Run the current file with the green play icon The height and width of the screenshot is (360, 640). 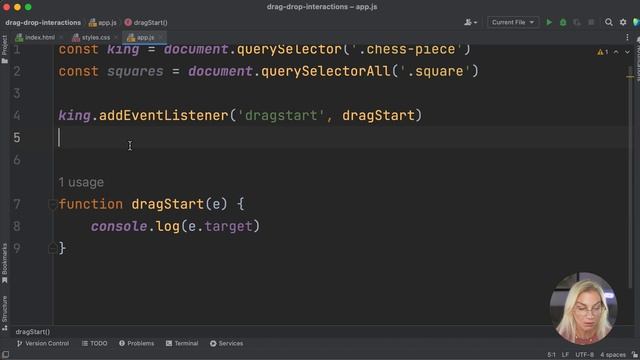[549, 22]
